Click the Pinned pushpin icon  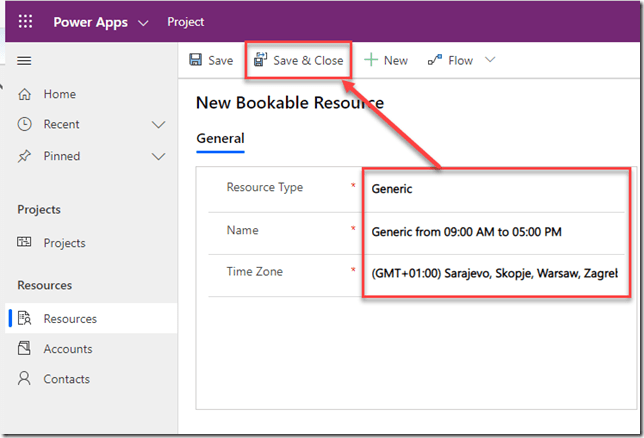pyautogui.click(x=25, y=156)
